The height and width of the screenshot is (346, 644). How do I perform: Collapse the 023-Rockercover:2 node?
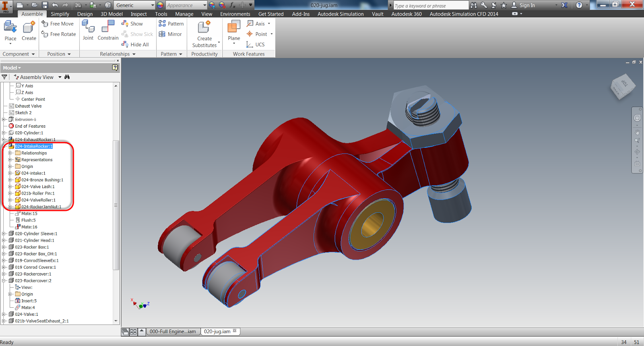(x=4, y=281)
